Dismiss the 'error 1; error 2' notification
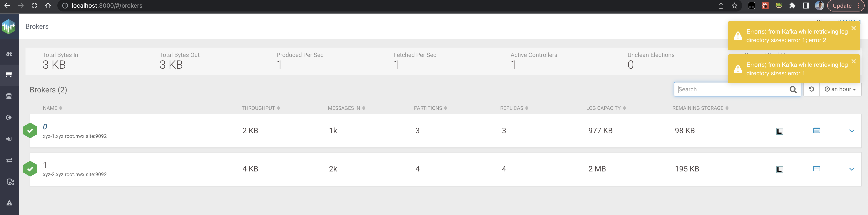This screenshot has width=868, height=215. [854, 28]
